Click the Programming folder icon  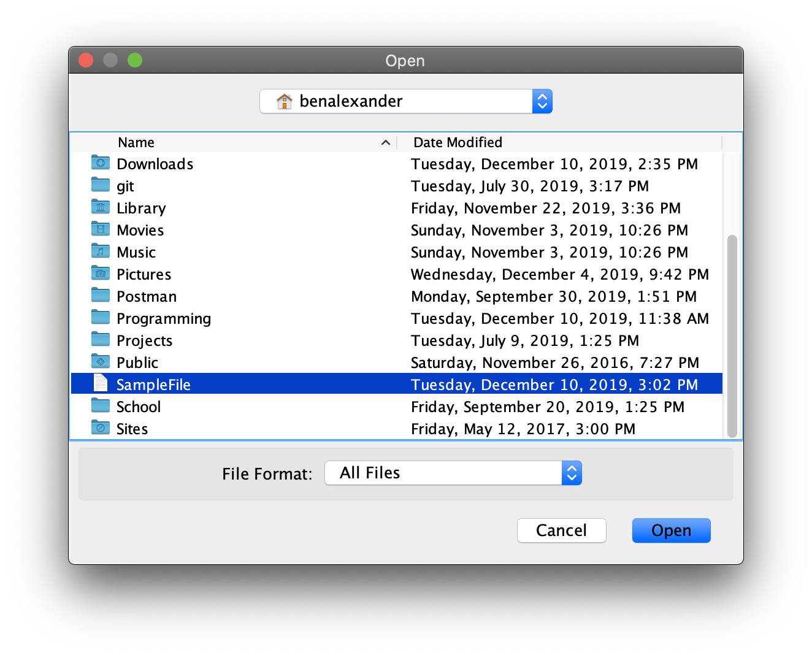pyautogui.click(x=101, y=317)
